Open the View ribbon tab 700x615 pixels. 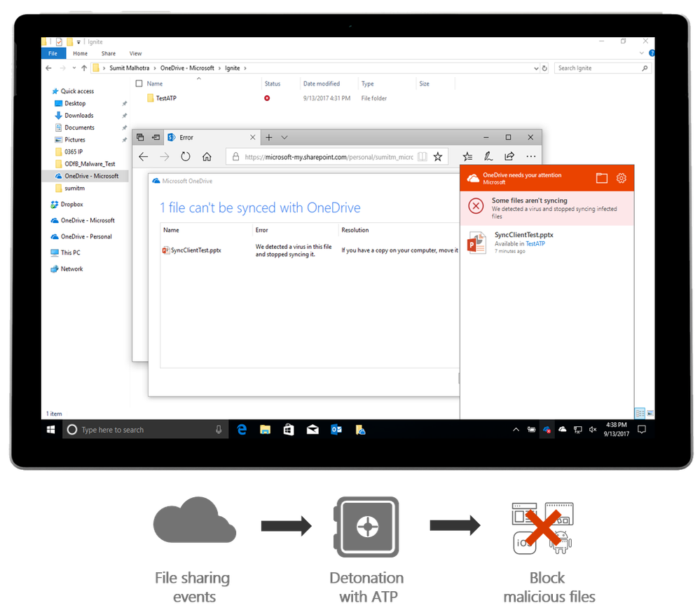coord(136,53)
